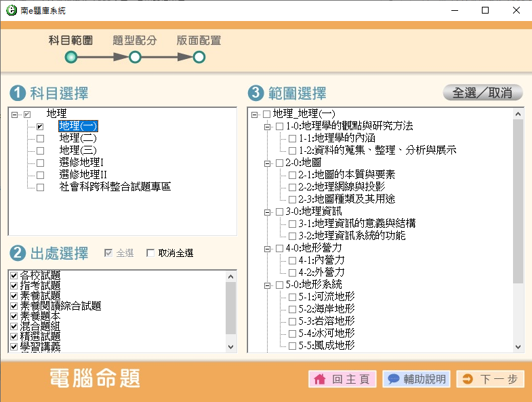Click the home icon on 回主頁
This screenshot has height=402, width=532.
point(320,379)
